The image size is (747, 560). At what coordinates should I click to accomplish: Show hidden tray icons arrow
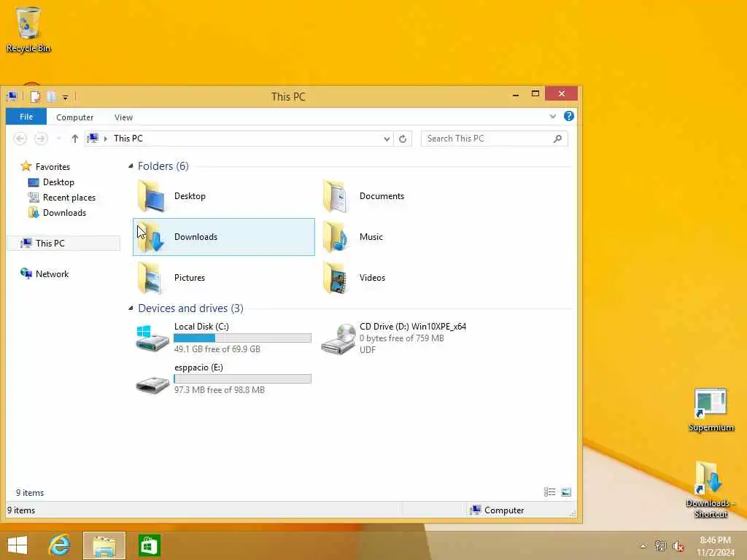coord(643,546)
